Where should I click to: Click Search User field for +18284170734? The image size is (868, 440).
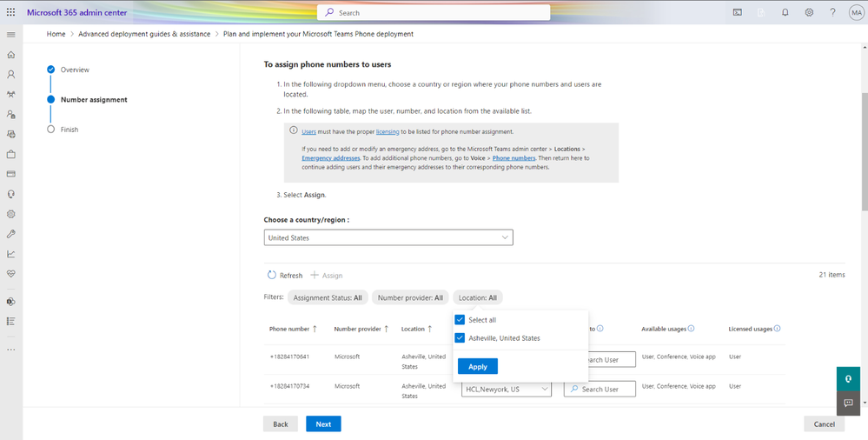[x=600, y=390]
